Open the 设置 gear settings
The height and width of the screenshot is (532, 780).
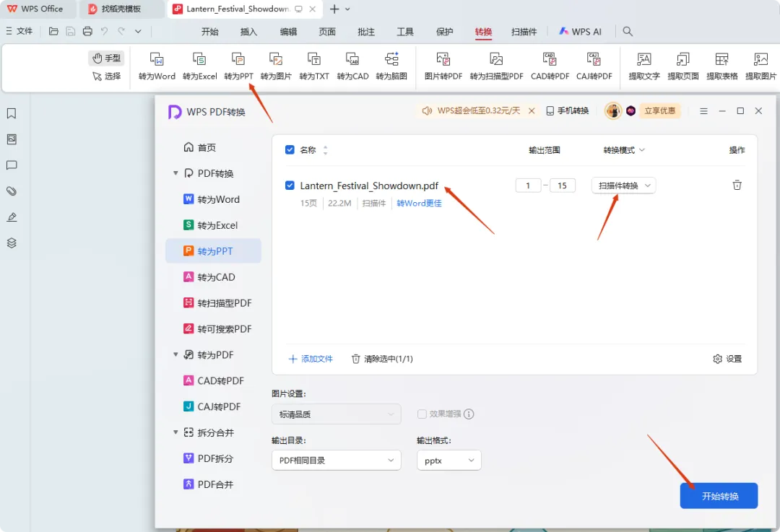727,359
